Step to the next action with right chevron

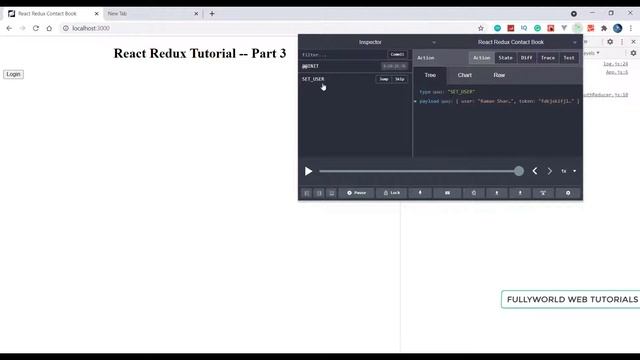[549, 171]
